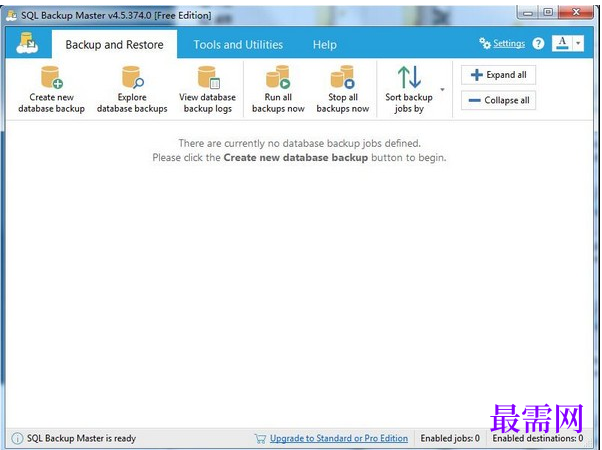602x450 pixels.
Task: Start Run all backups now
Action: (x=278, y=89)
